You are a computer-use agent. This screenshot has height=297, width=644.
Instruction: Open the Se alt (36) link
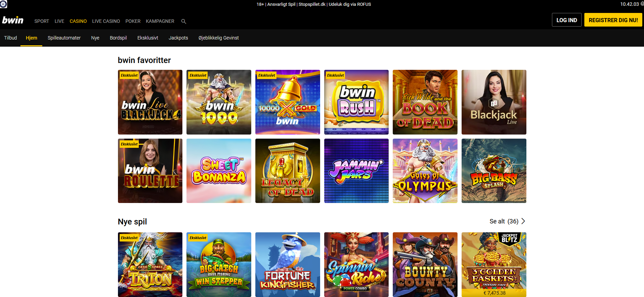click(x=504, y=221)
